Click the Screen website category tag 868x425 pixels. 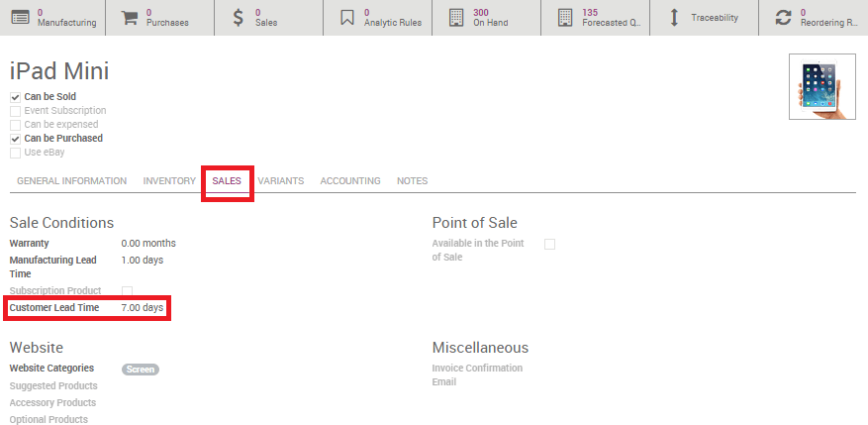pos(141,369)
